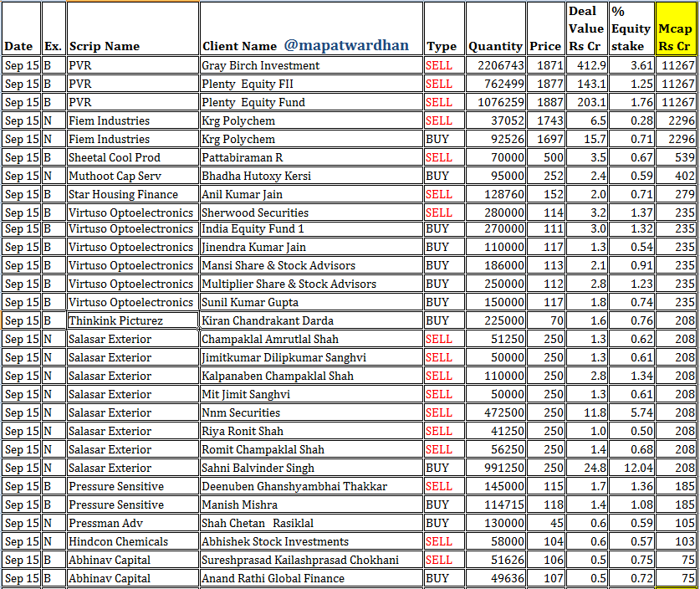700x589 pixels.
Task: Click the 'Thinkink Picturez' scrip cell
Action: [x=133, y=320]
